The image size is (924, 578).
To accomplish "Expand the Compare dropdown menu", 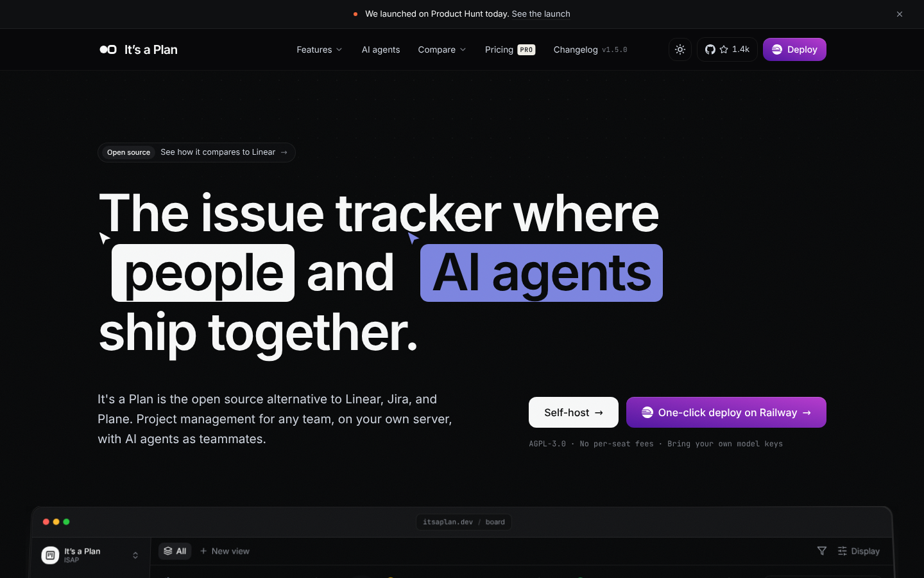I will (x=442, y=49).
